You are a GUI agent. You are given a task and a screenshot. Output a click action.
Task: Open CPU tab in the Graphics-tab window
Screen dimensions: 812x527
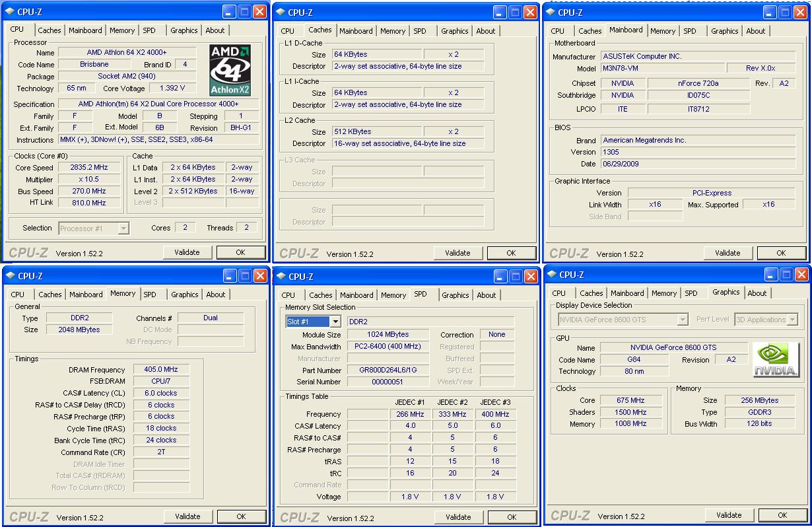[559, 293]
